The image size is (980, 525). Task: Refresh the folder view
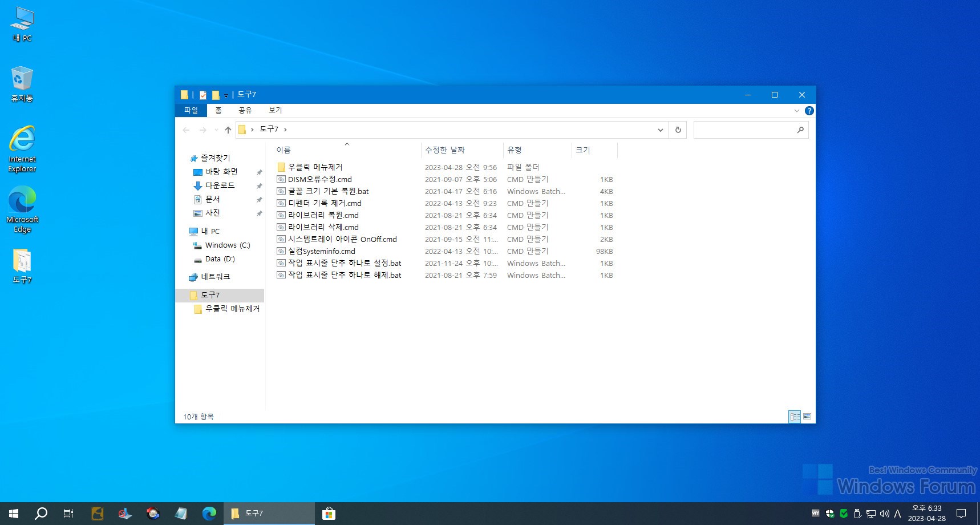click(678, 130)
